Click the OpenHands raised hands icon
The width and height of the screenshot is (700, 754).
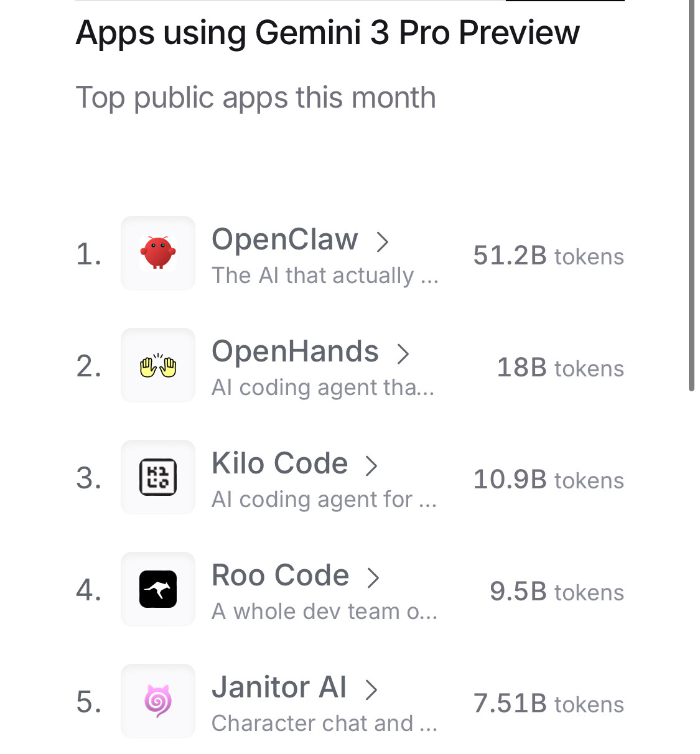(158, 366)
